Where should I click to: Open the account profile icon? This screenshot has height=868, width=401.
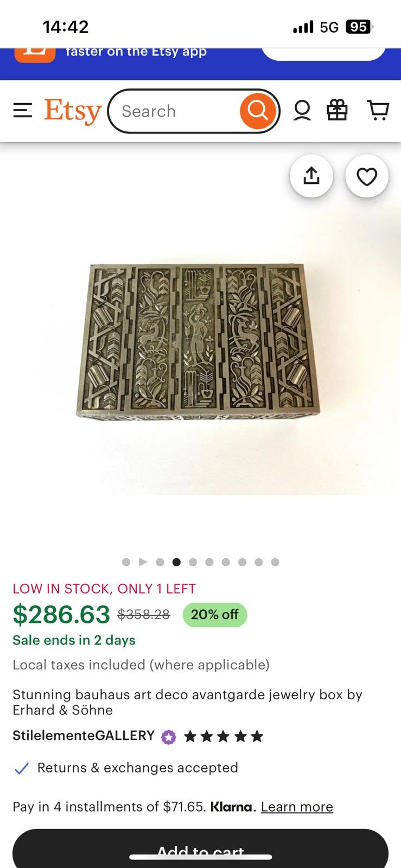(302, 111)
